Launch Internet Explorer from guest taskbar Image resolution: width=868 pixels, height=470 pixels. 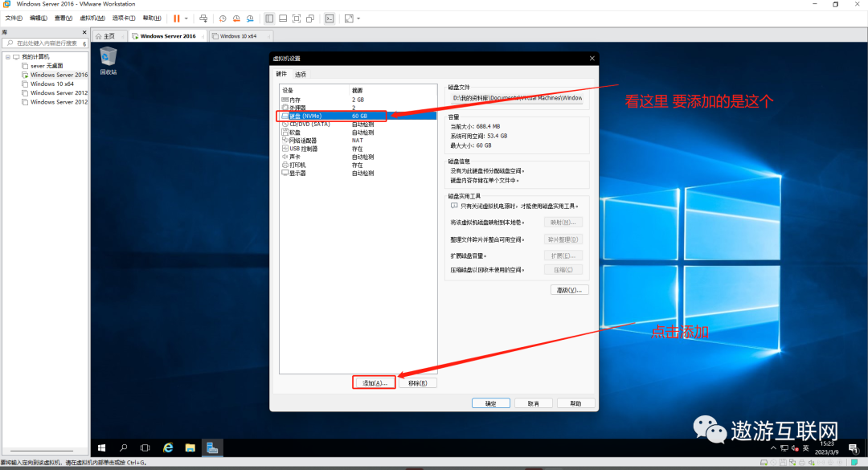point(168,448)
